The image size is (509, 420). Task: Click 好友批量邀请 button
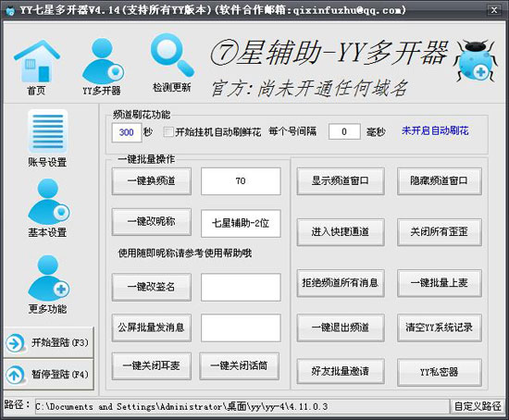pos(341,372)
